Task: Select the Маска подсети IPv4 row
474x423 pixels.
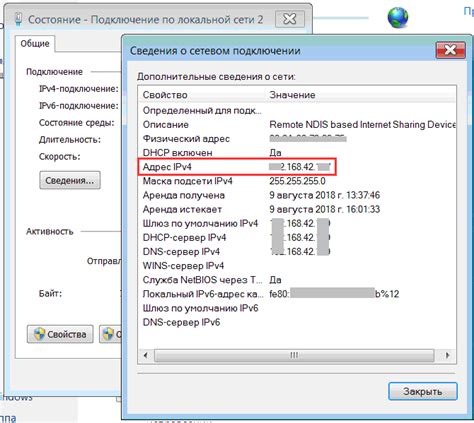Action: [297, 181]
